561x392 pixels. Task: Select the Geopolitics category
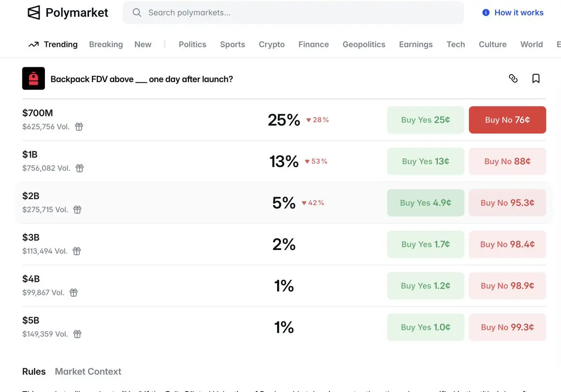364,44
